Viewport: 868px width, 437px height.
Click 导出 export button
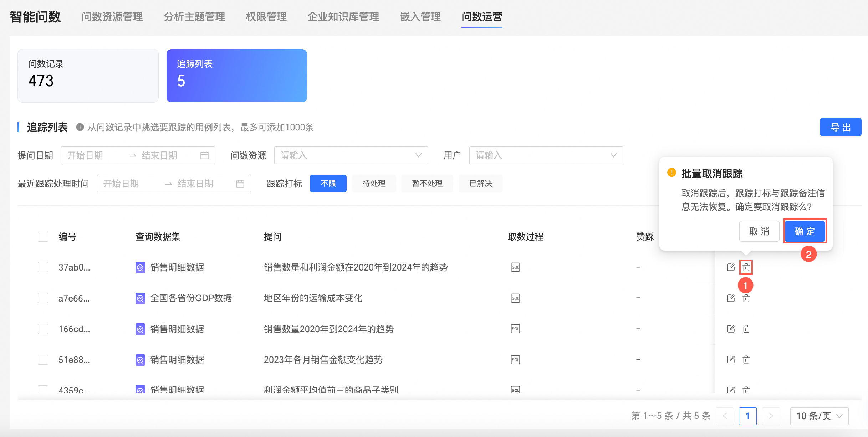(841, 127)
